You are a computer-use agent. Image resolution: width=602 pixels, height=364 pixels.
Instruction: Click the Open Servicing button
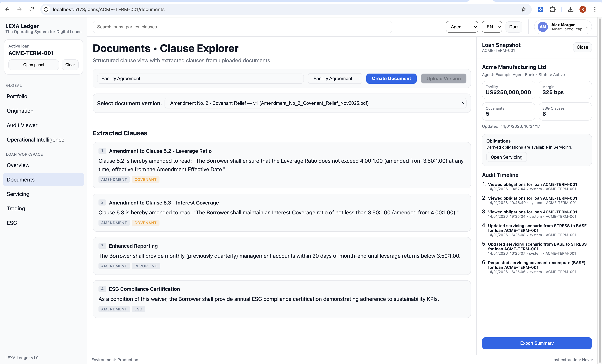click(x=506, y=157)
